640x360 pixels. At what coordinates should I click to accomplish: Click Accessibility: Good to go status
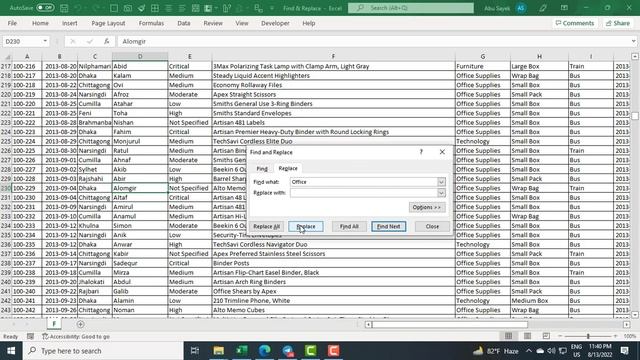tap(76, 336)
